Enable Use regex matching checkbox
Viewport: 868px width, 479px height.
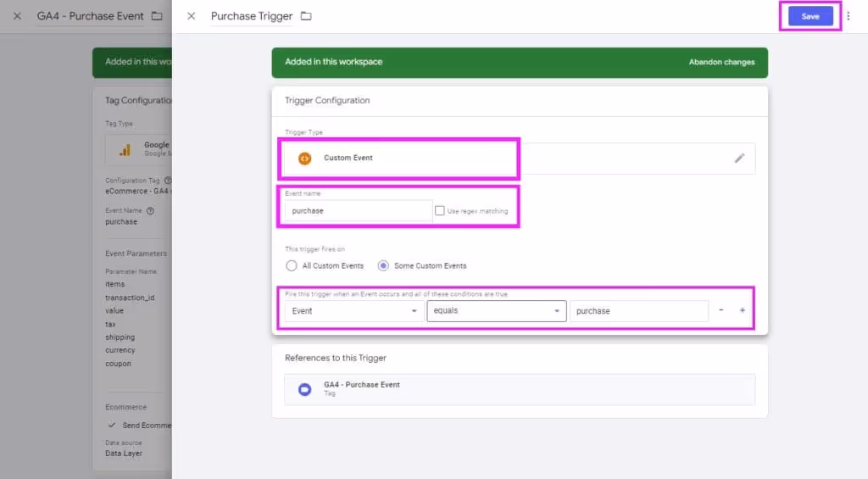point(440,211)
